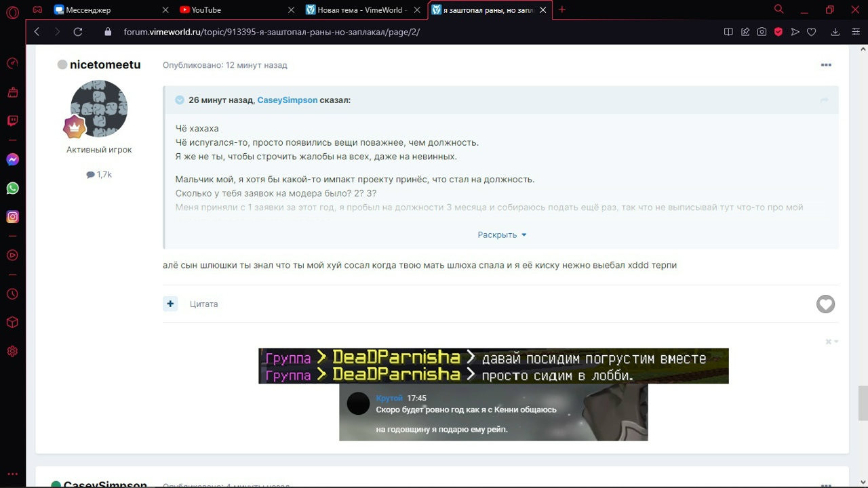
Task: Expand the quote via Раскрыть
Action: coord(502,235)
